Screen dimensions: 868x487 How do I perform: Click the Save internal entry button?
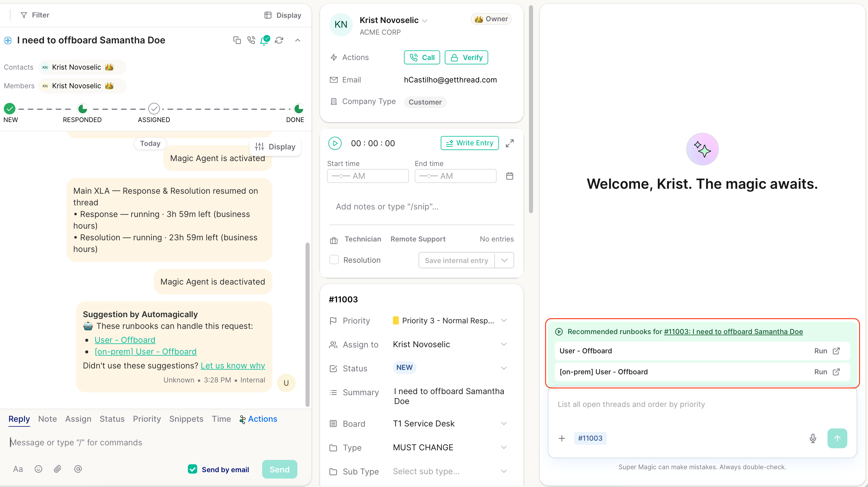(x=456, y=260)
